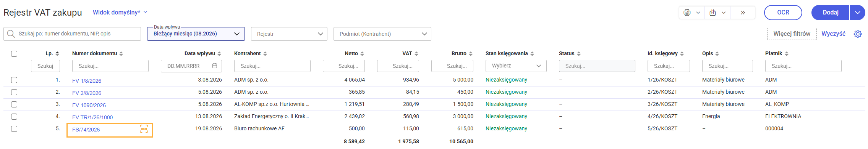Click the AL_KOMP payer cell
Viewport: 868px width, 149px height.
point(777,104)
